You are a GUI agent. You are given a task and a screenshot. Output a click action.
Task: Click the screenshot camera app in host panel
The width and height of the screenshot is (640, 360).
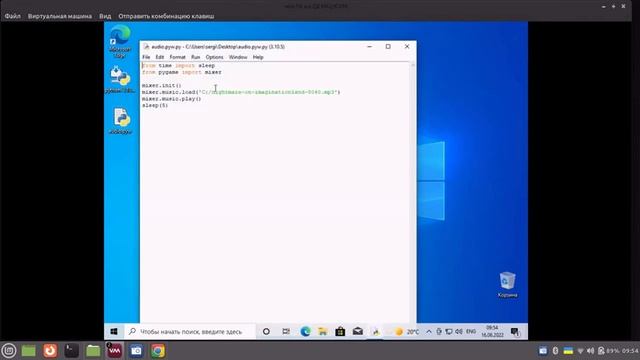136,351
